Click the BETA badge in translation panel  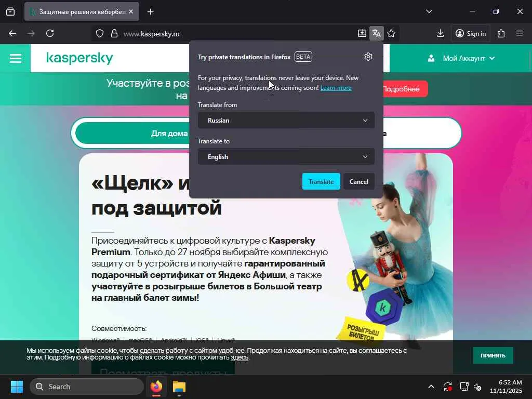303,57
